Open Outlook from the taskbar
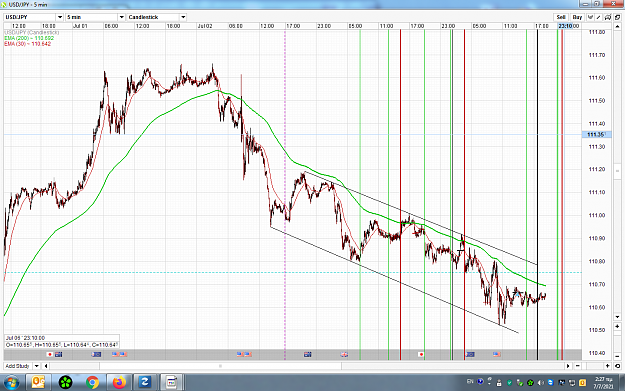Screen dimensions: 625x391 point(38,383)
